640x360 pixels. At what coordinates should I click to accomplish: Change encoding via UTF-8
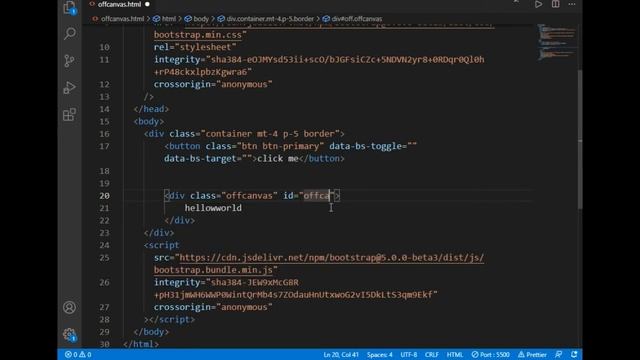coord(409,354)
